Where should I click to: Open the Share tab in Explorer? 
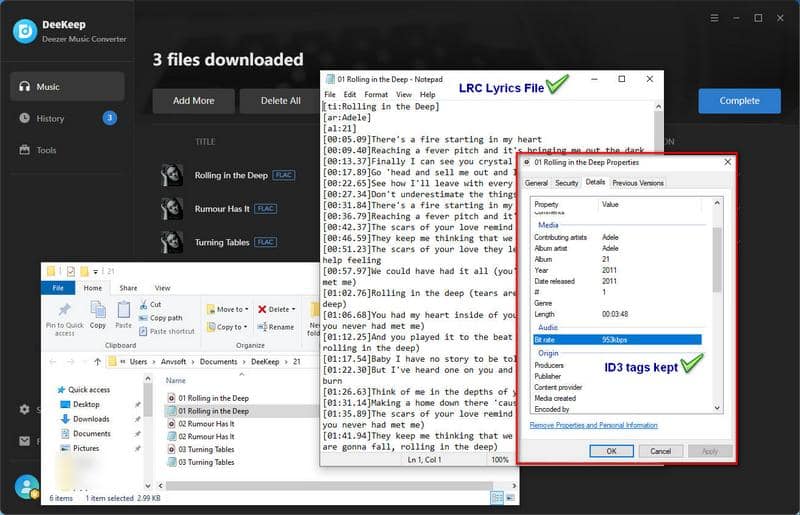[x=128, y=288]
